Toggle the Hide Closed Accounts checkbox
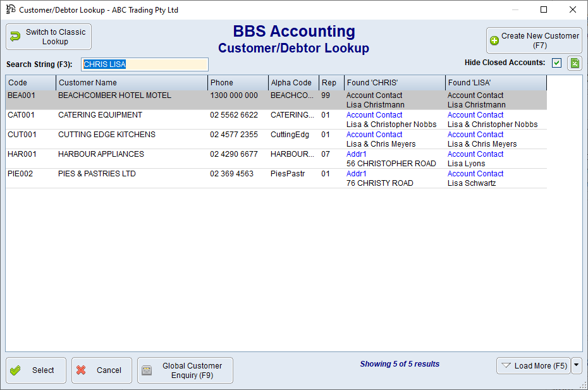Viewport: 588px width, 390px height. pos(556,63)
